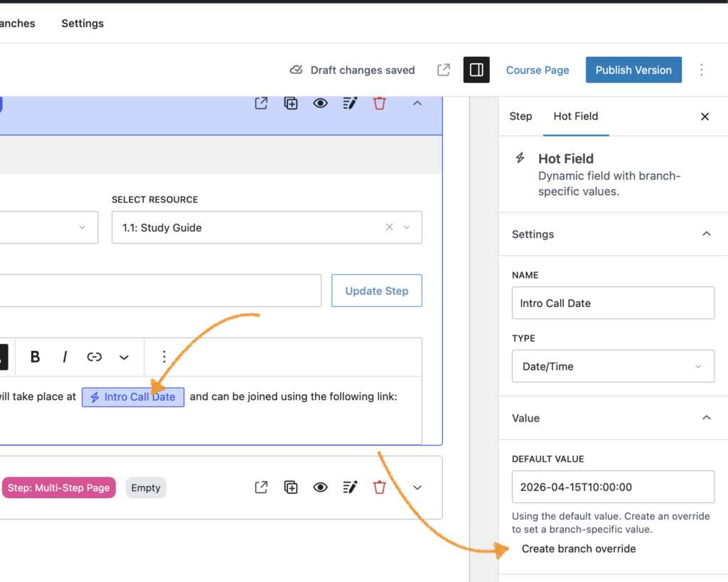The width and height of the screenshot is (728, 582).
Task: Edit the Name field with Intro Call Date
Action: 613,303
